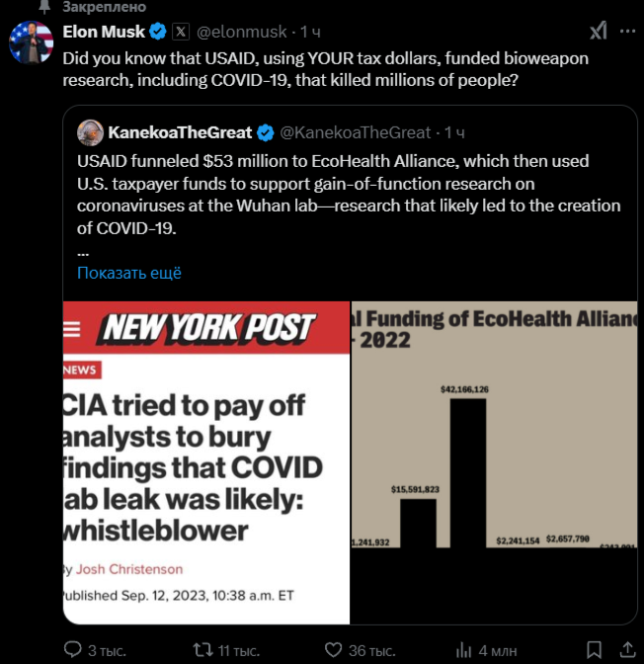Click the pinned Закреплено label

coord(98,6)
